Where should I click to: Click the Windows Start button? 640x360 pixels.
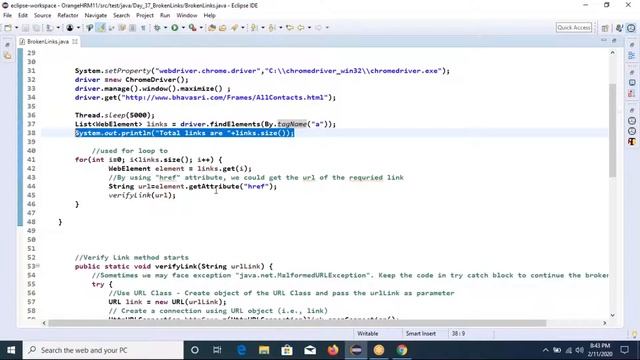pyautogui.click(x=11, y=350)
